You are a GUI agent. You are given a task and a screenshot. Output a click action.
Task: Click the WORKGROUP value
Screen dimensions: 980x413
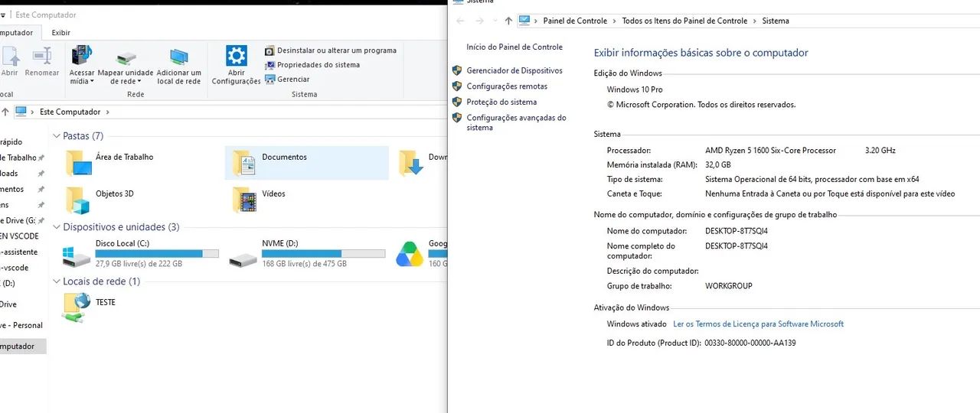(x=728, y=286)
